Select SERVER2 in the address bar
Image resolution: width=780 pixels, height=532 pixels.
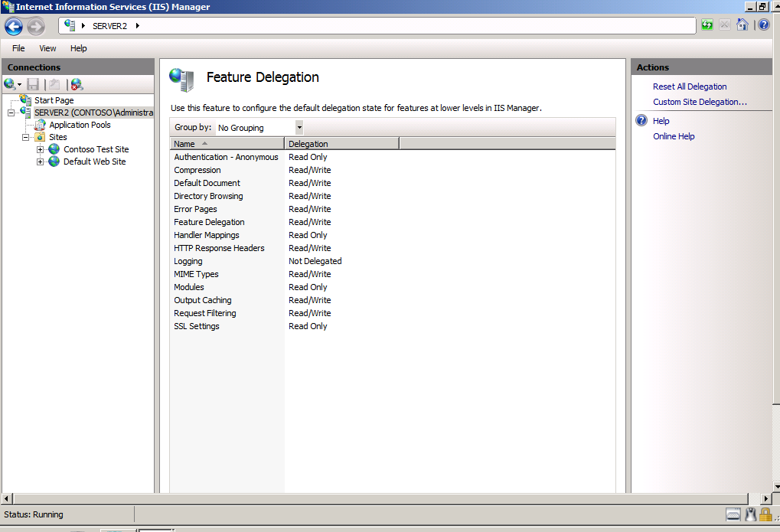click(x=110, y=26)
